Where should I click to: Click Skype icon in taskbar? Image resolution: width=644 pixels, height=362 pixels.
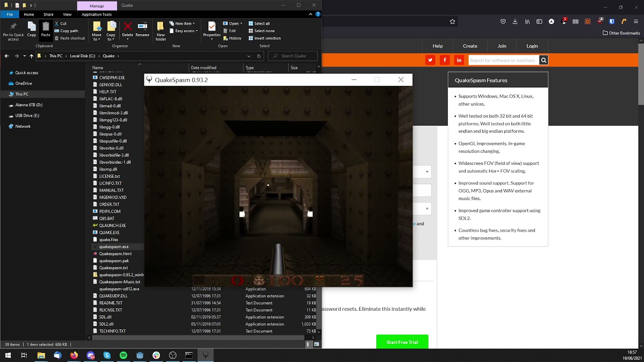pos(107,355)
